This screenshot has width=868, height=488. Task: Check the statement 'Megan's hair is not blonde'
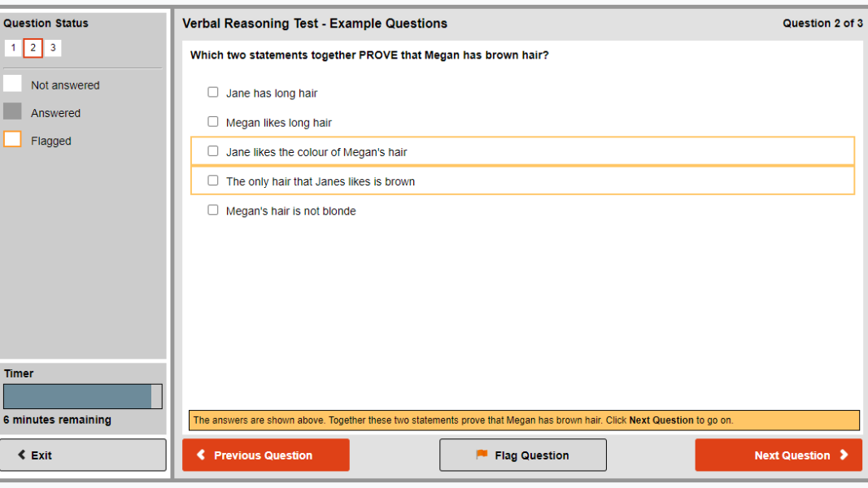coord(213,209)
